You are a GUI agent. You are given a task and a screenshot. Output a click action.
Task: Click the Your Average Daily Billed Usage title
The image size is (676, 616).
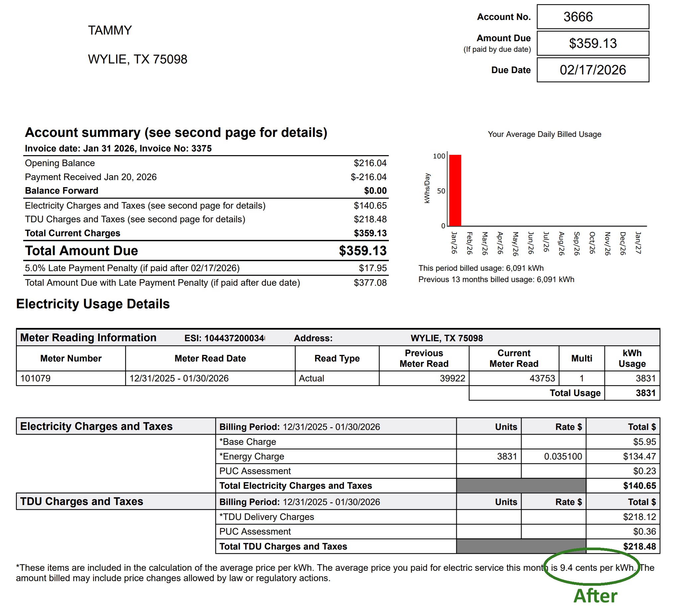click(544, 134)
